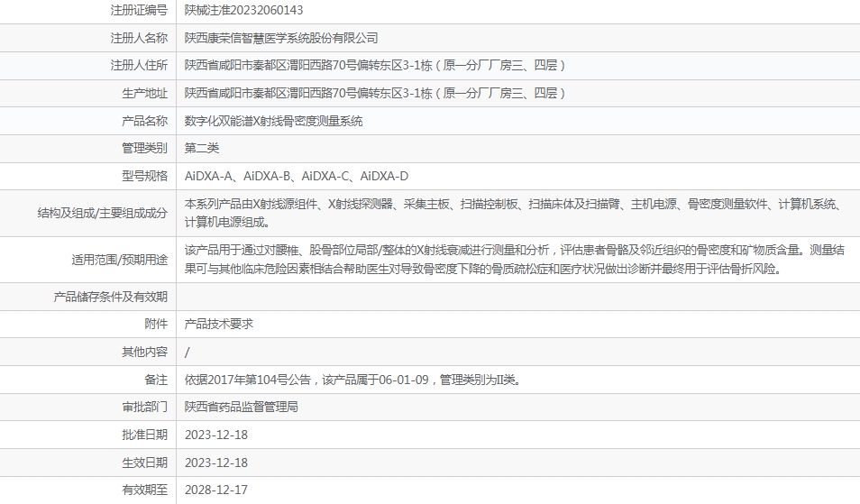This screenshot has height=504, width=860.
Task: Select approving department 陕西省药品监督管理局
Action: click(x=242, y=407)
